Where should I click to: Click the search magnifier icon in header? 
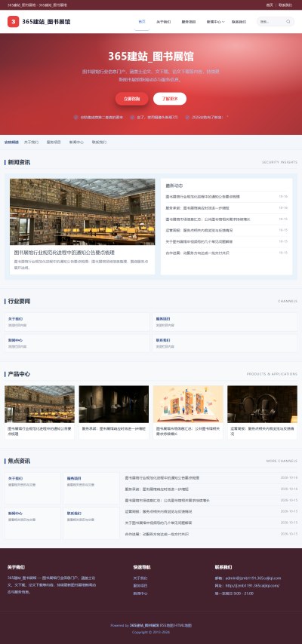coord(288,22)
